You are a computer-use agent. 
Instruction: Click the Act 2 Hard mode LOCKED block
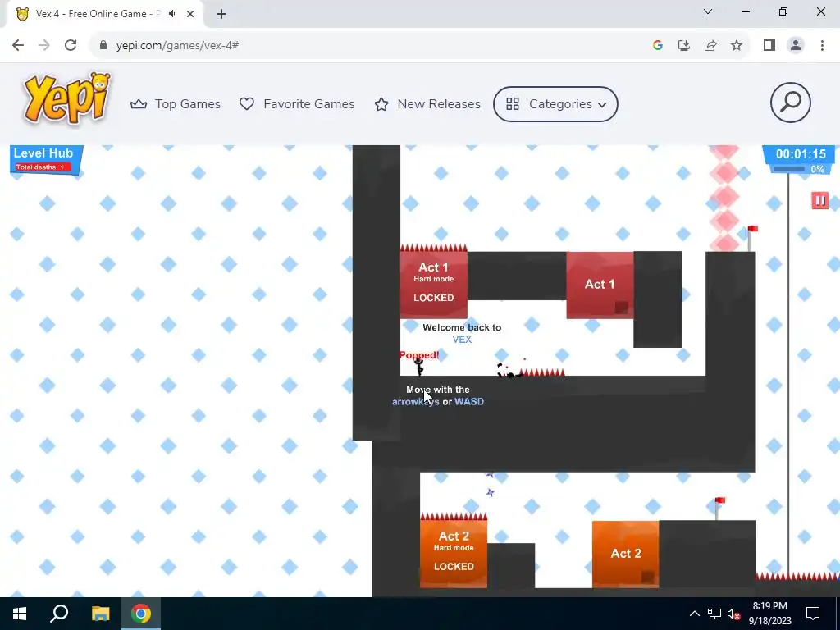tap(453, 554)
